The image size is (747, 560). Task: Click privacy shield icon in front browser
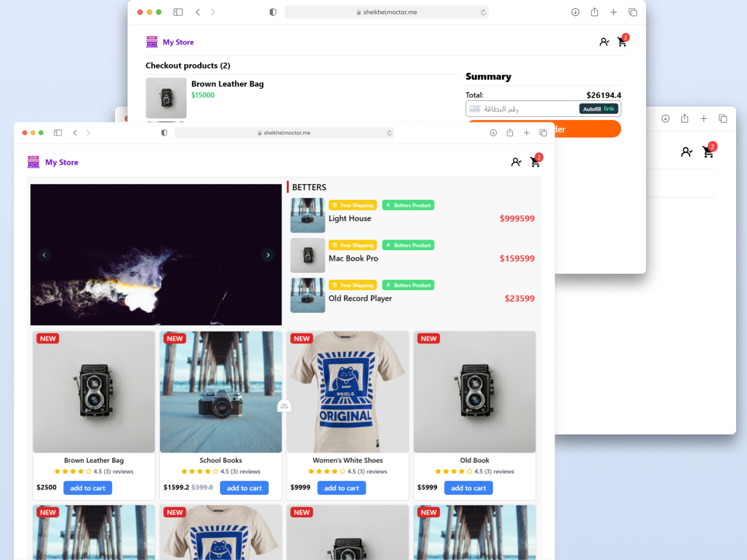164,133
